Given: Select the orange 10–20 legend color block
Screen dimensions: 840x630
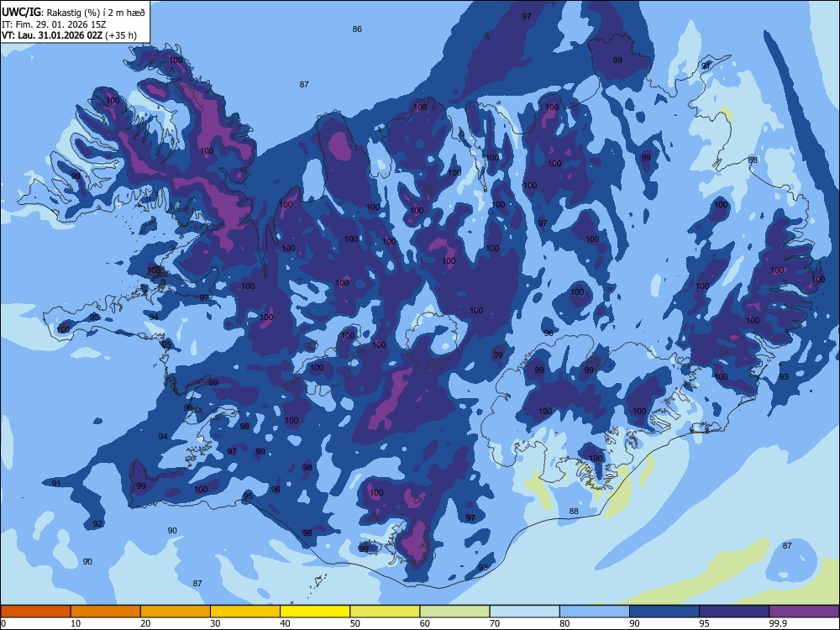Looking at the screenshot, I should 106,612.
